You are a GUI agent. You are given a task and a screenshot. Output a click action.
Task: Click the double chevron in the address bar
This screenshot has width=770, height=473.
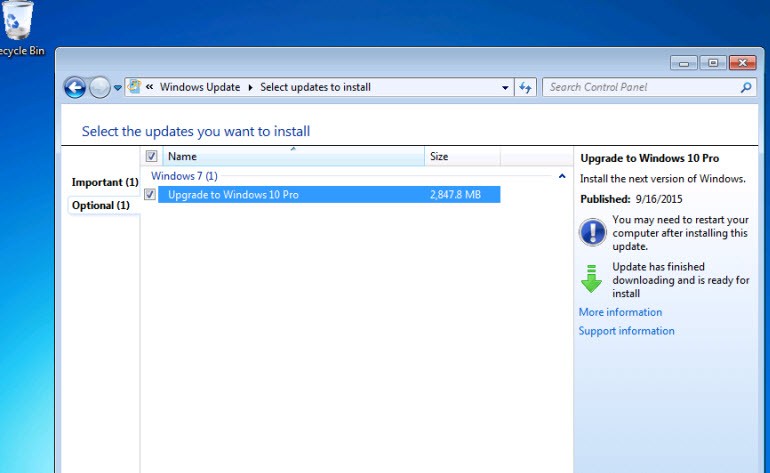[149, 87]
